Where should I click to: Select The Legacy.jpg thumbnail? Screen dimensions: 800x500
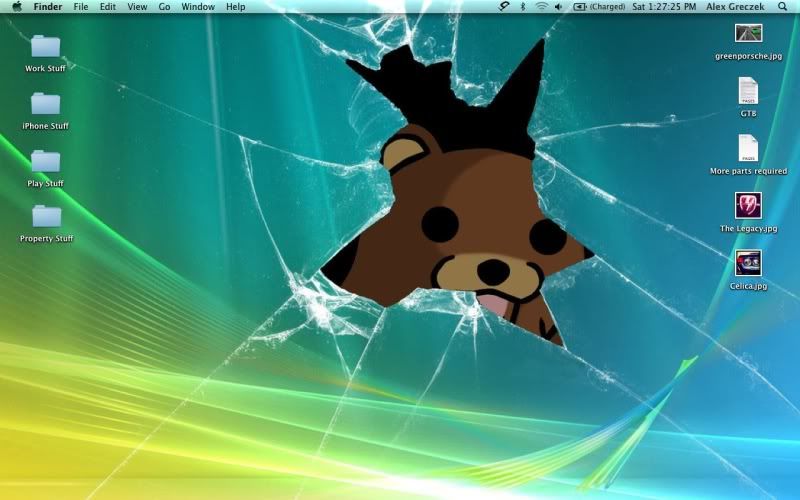748,206
